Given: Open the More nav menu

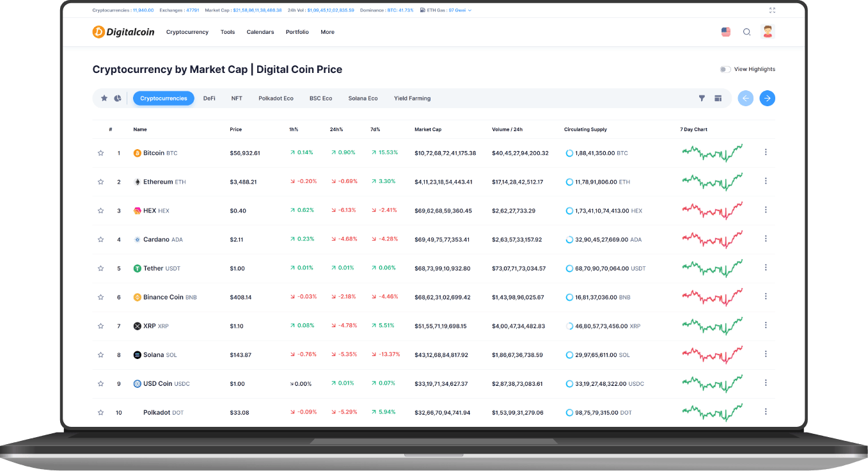Looking at the screenshot, I should [x=327, y=32].
